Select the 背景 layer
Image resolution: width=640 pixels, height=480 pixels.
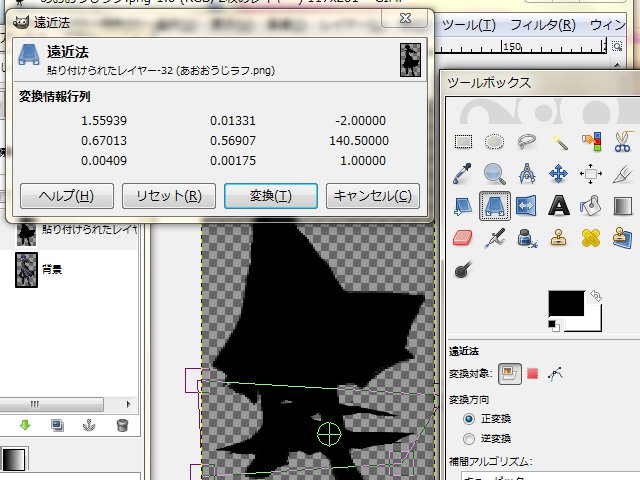(69, 270)
